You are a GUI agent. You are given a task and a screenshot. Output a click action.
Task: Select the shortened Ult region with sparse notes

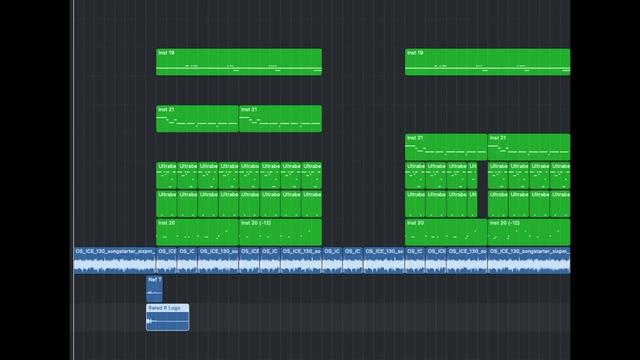point(472,204)
